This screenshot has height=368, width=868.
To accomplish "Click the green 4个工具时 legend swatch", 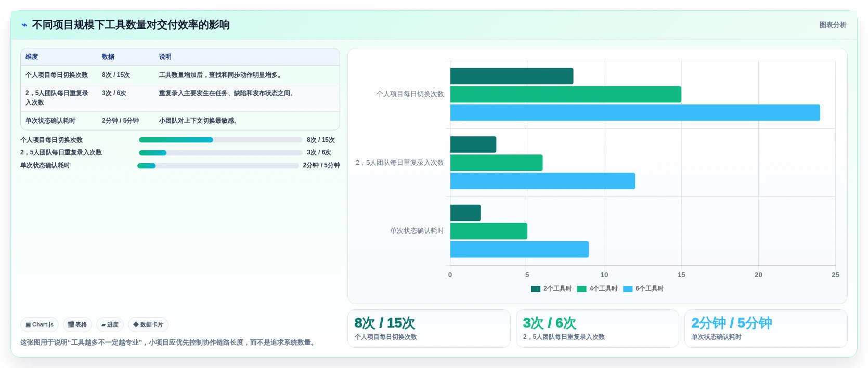I will (582, 289).
